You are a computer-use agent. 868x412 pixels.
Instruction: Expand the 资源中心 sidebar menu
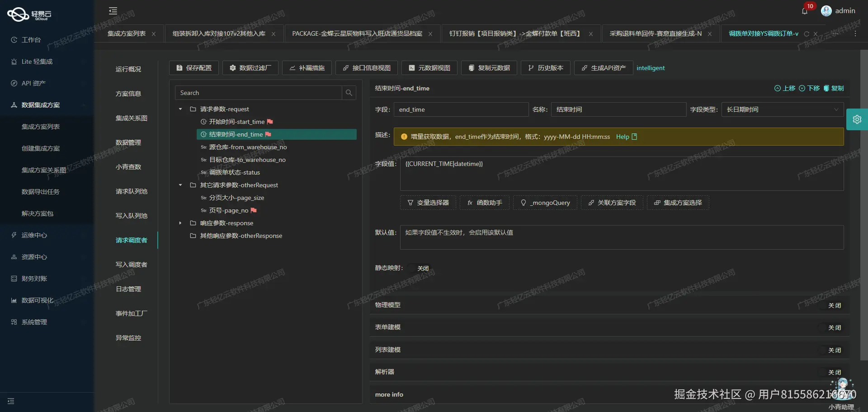tap(47, 257)
